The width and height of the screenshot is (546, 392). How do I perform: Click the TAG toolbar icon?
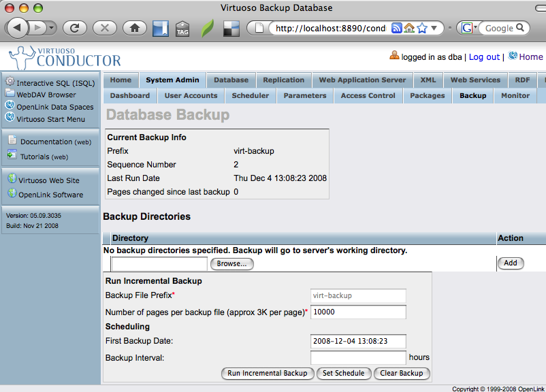coord(182,29)
